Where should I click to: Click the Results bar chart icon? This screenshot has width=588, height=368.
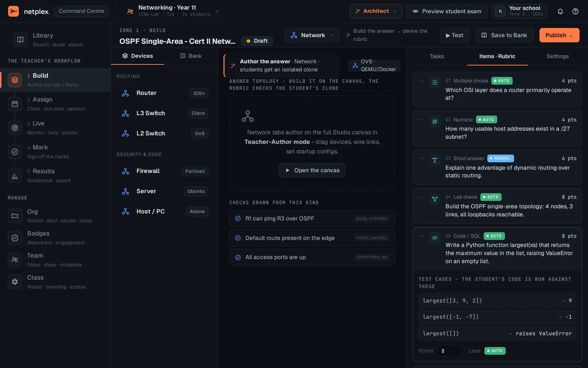point(15,176)
